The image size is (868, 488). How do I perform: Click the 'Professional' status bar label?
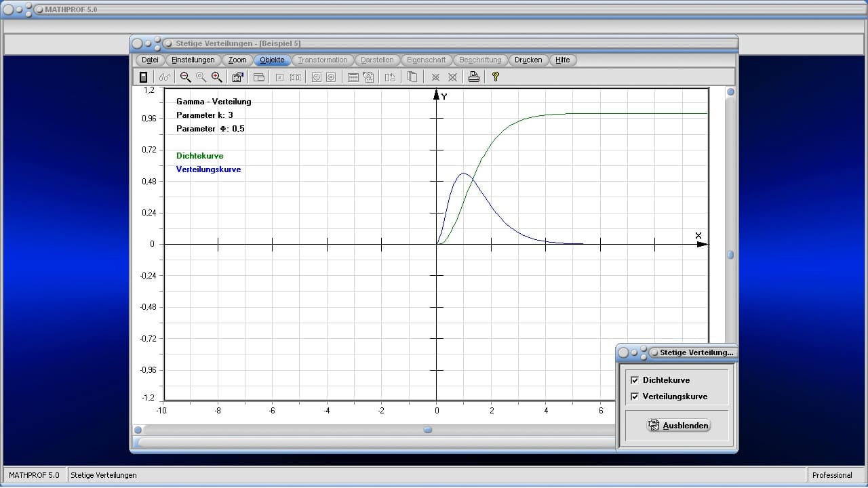click(x=832, y=475)
